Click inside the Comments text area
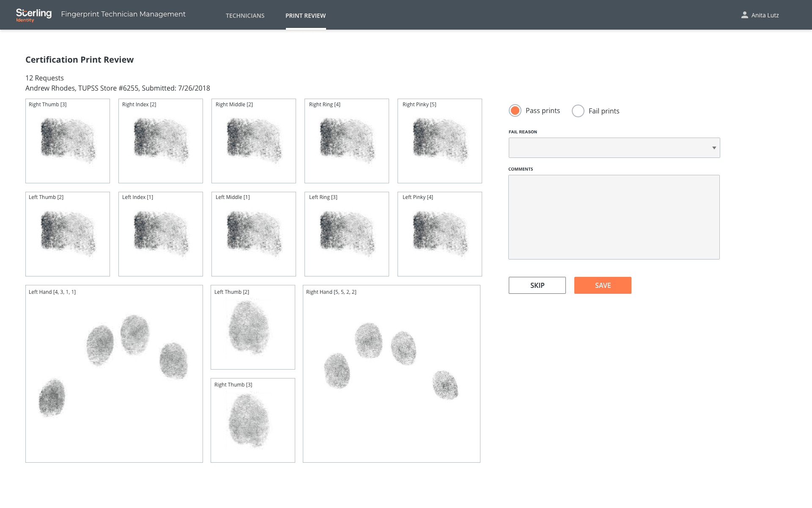The height and width of the screenshot is (508, 812). [614, 217]
